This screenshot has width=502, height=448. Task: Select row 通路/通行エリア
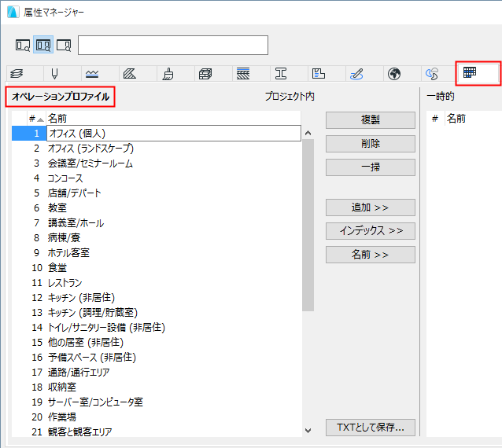[157, 373]
